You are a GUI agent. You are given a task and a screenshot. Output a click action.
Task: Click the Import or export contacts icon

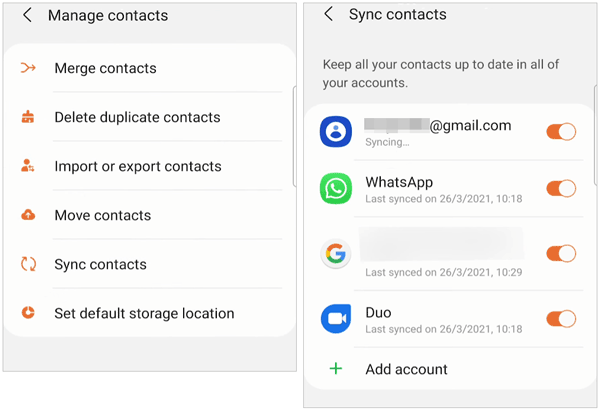point(28,166)
